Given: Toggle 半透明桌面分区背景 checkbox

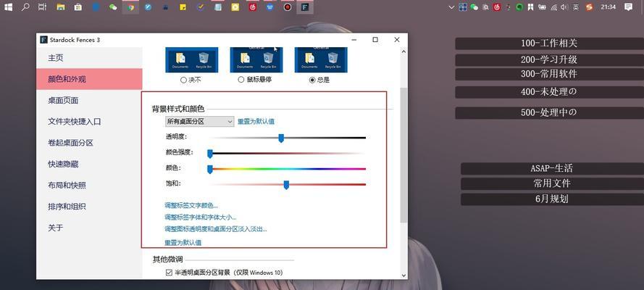Looking at the screenshot, I should (x=169, y=273).
